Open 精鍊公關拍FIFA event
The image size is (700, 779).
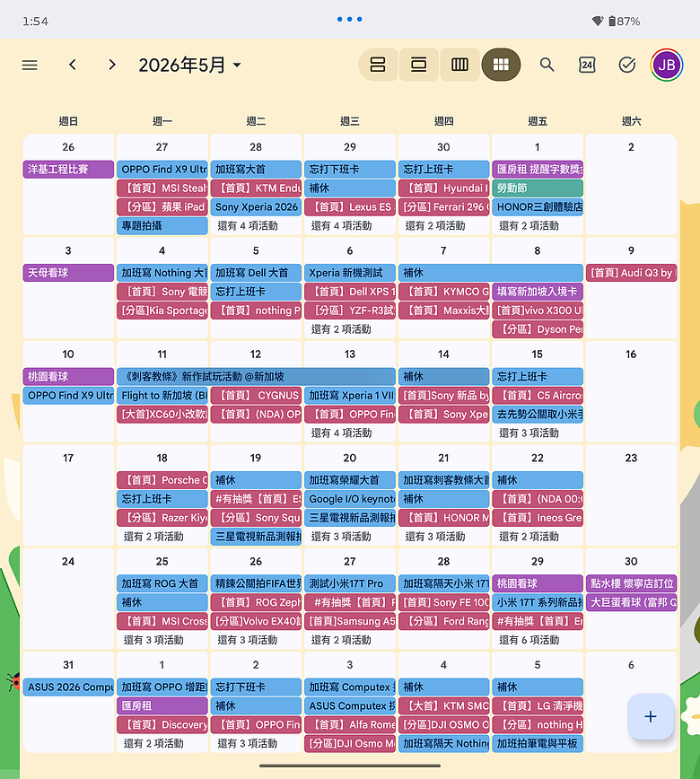coord(256,583)
